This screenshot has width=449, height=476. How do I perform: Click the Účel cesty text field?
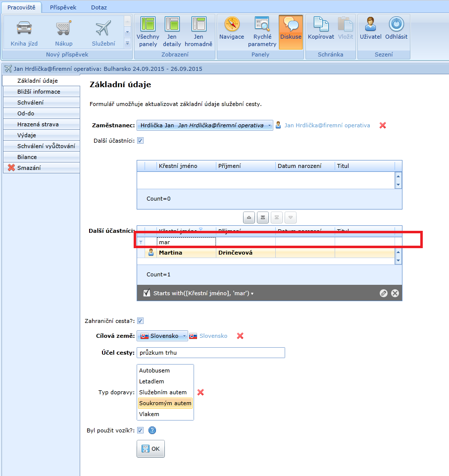210,353
